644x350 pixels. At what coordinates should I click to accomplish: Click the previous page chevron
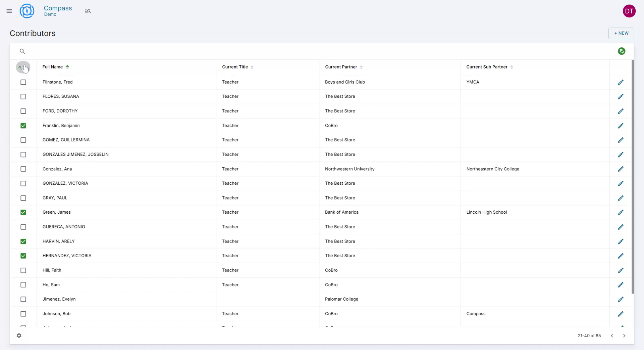point(612,336)
